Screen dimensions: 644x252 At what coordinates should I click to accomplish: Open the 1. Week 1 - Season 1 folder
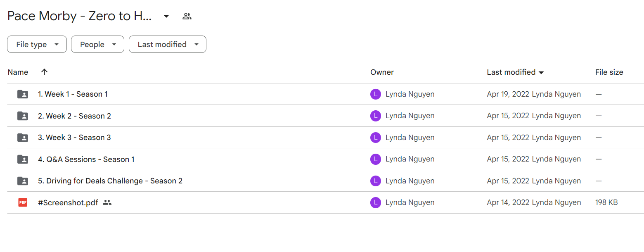[x=73, y=94]
